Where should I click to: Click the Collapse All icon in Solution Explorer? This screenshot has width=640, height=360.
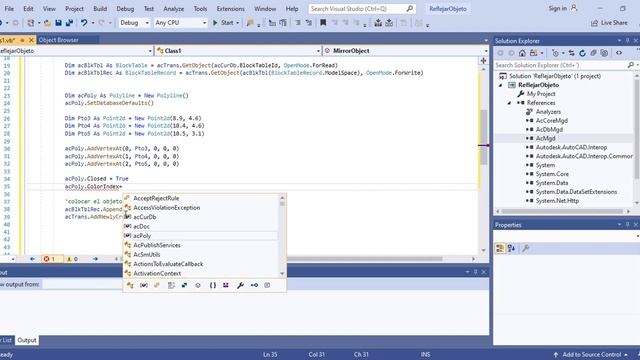tap(593, 53)
